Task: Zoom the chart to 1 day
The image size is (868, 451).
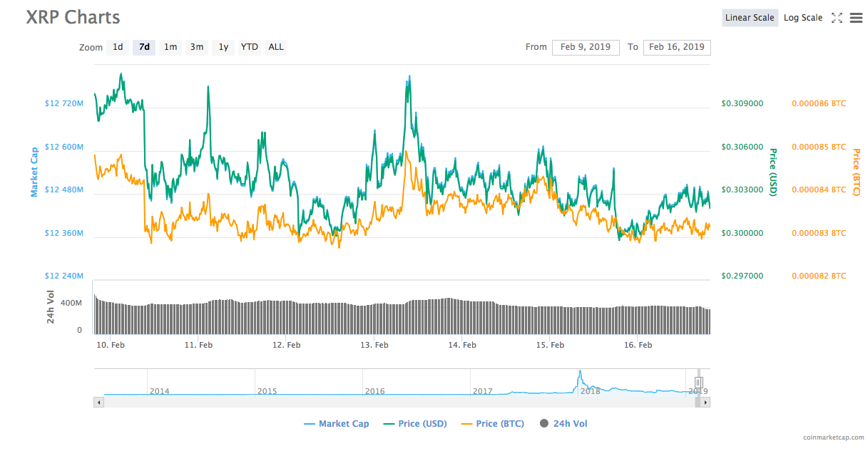Action: click(x=117, y=47)
